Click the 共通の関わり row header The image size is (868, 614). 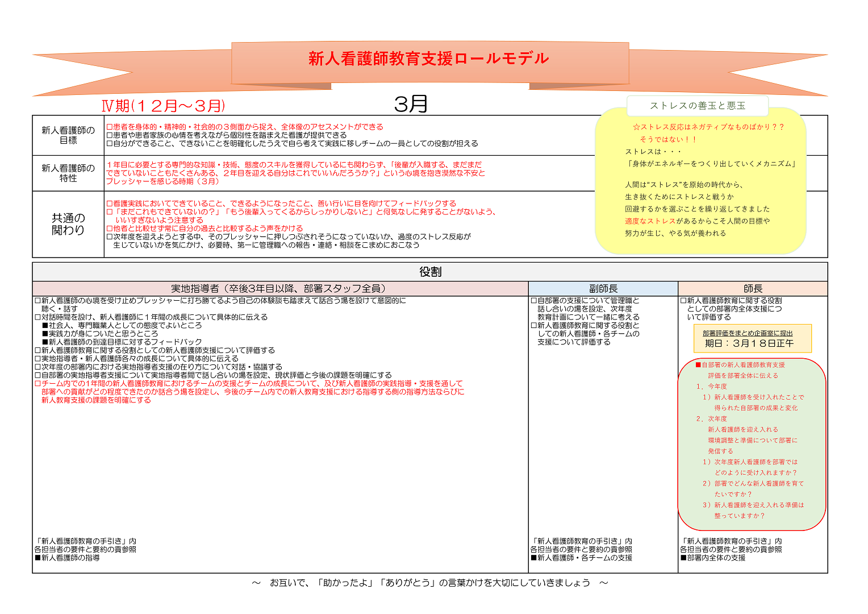[x=68, y=224]
